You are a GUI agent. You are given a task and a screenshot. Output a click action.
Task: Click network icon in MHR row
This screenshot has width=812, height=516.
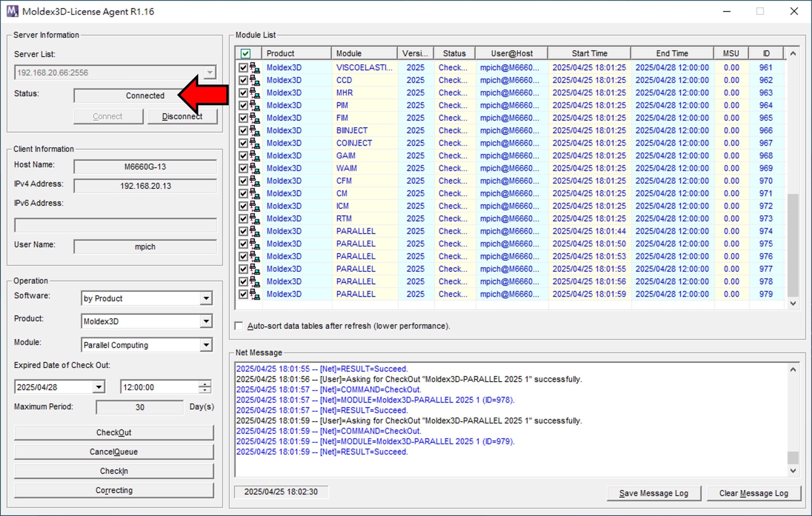(x=255, y=93)
